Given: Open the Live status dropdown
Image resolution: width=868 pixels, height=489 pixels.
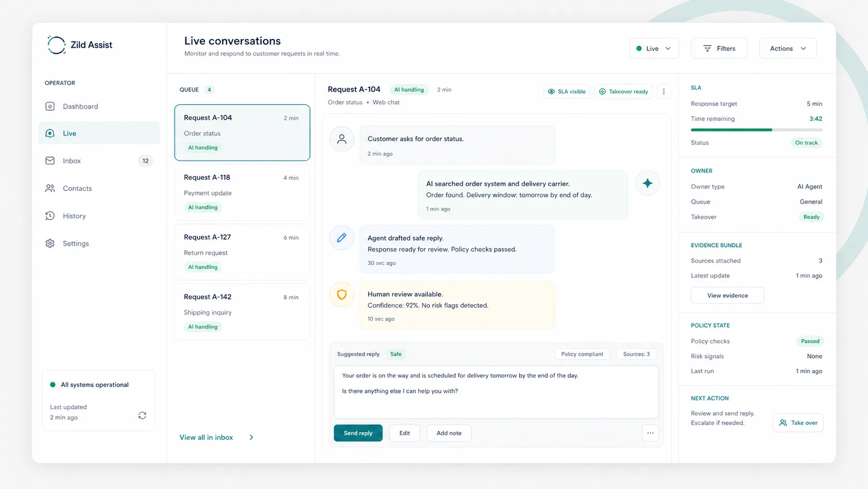Looking at the screenshot, I should click(654, 48).
